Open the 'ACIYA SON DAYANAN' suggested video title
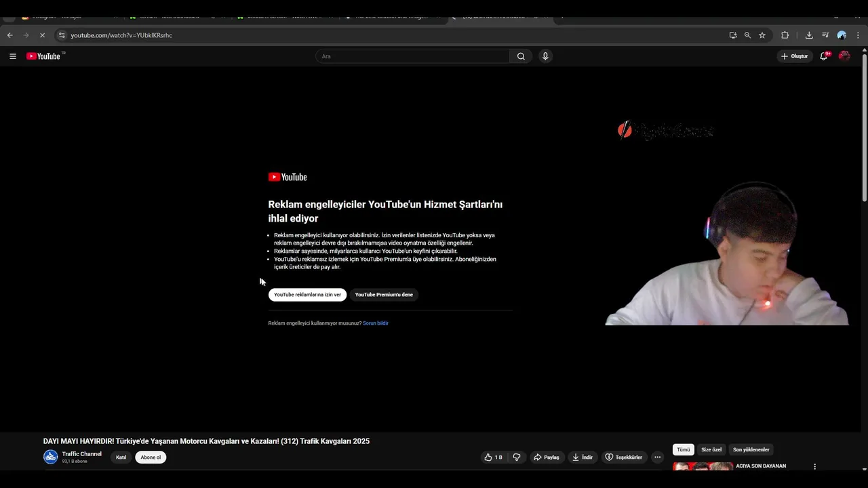The height and width of the screenshot is (488, 868). point(761,466)
